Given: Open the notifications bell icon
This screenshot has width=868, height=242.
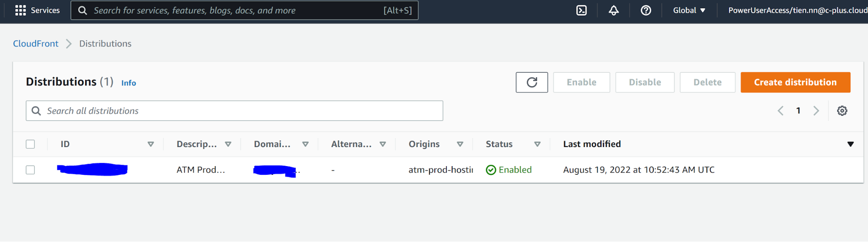Looking at the screenshot, I should point(614,10).
